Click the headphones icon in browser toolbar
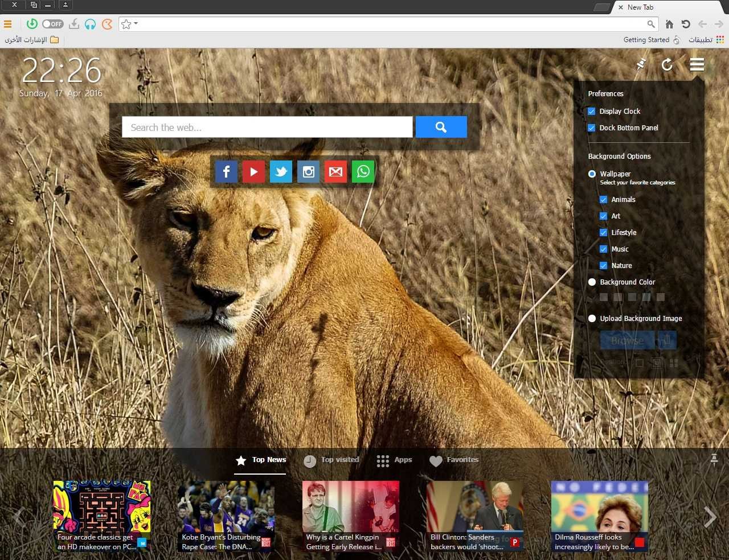Image resolution: width=729 pixels, height=560 pixels. [x=90, y=24]
